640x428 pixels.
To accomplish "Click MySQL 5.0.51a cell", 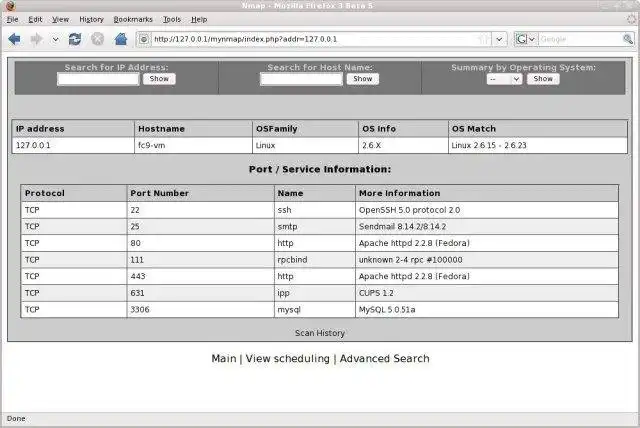I will pos(487,310).
